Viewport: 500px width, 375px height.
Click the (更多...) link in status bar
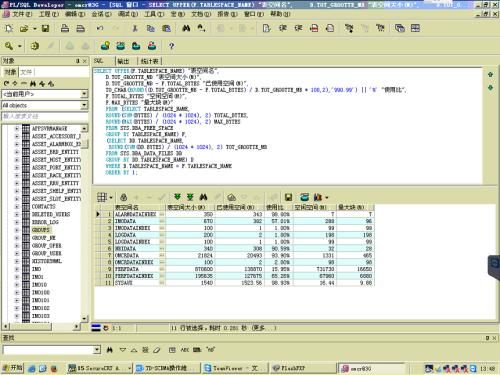point(264,328)
